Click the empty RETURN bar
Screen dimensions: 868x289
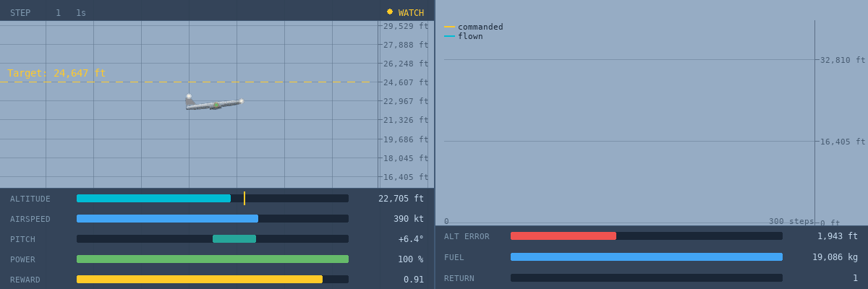pos(647,278)
